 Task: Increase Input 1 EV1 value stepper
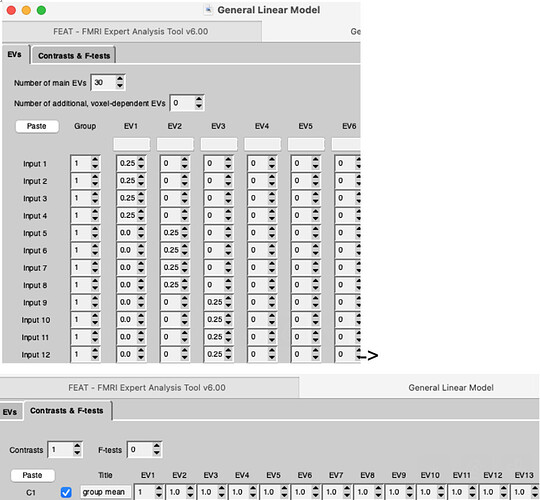click(141, 160)
